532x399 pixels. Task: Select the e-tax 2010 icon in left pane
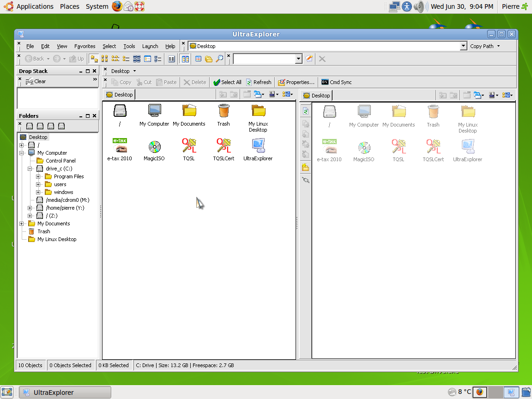(120, 147)
